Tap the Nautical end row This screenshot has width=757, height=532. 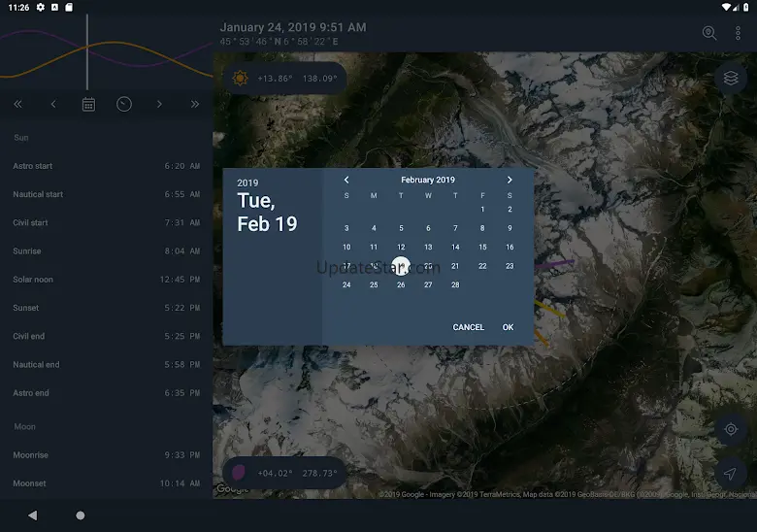tap(106, 364)
